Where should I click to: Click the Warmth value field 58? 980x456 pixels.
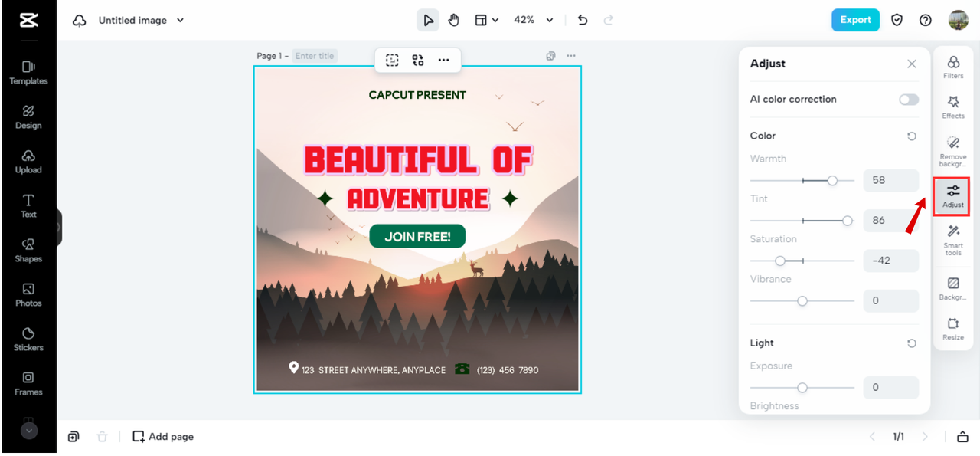891,181
